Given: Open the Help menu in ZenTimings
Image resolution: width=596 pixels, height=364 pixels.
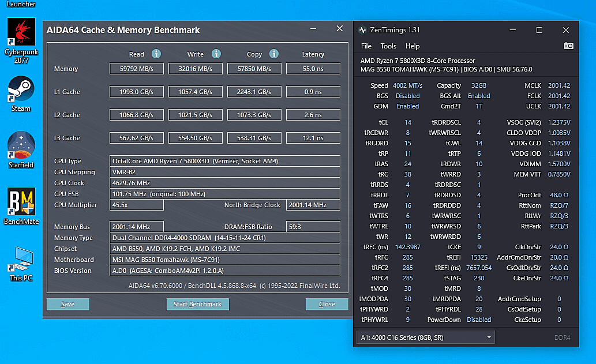Looking at the screenshot, I should coord(413,46).
